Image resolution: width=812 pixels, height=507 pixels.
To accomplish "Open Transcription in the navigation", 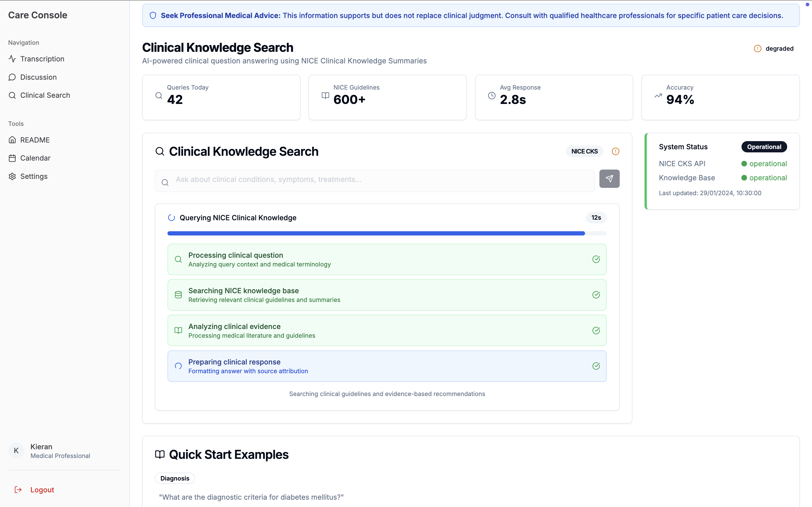I will [42, 59].
